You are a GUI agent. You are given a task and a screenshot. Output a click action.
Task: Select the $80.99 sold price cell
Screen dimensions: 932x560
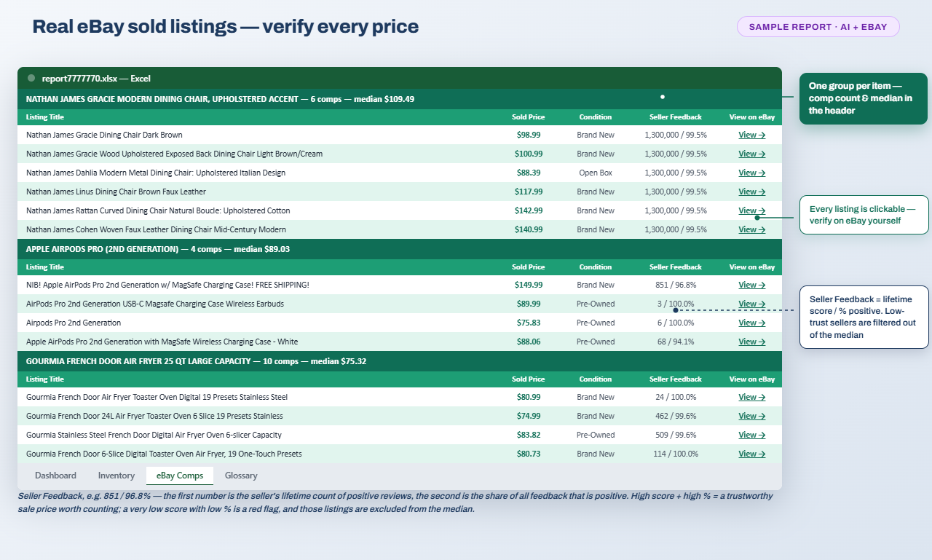click(x=529, y=397)
